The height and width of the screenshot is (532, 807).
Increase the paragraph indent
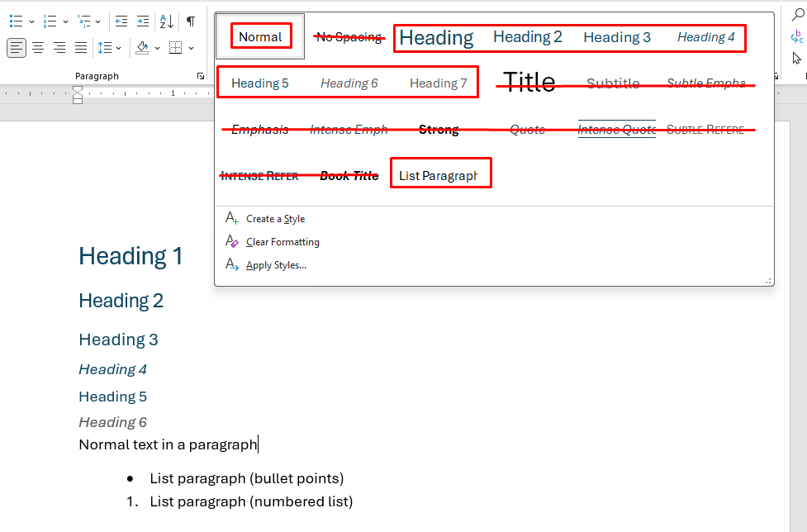coord(143,21)
